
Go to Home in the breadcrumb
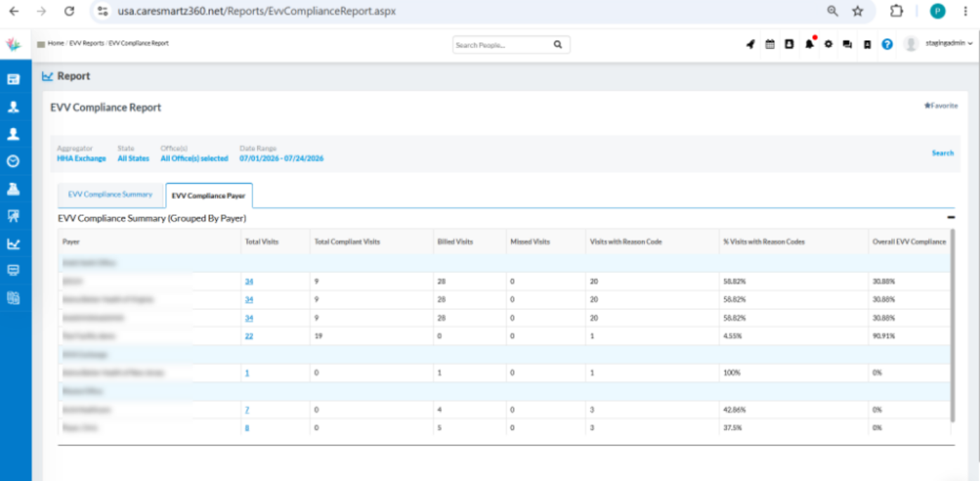(55, 44)
